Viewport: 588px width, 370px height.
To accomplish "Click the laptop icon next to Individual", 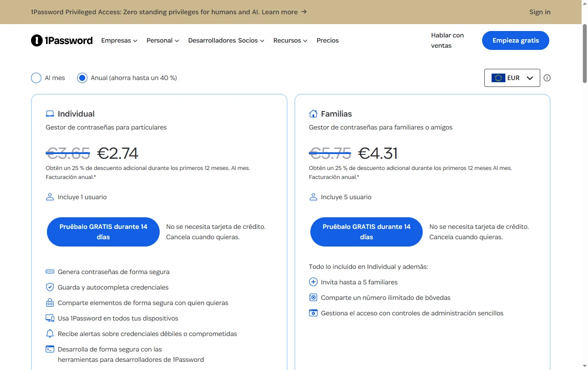I will pos(50,114).
